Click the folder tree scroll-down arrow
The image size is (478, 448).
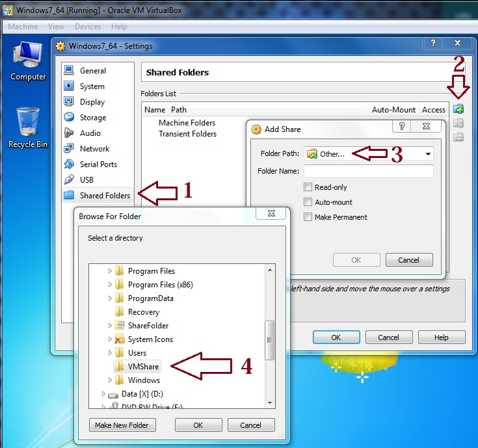point(270,403)
